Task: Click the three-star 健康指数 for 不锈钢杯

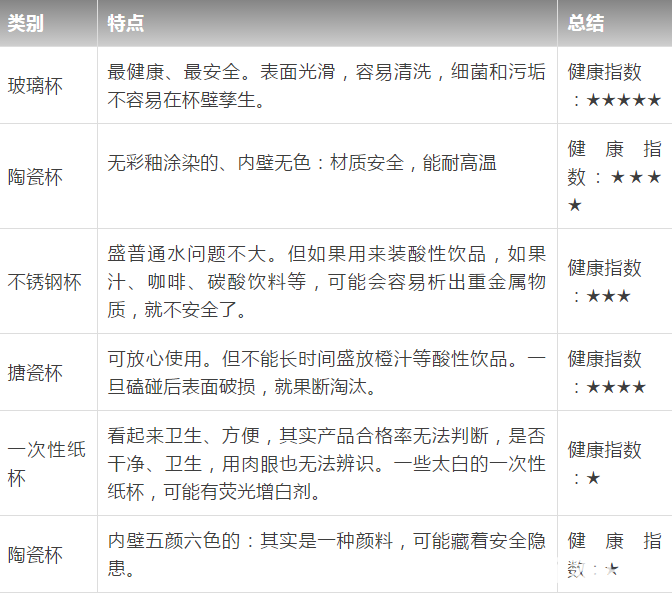Action: click(x=605, y=282)
